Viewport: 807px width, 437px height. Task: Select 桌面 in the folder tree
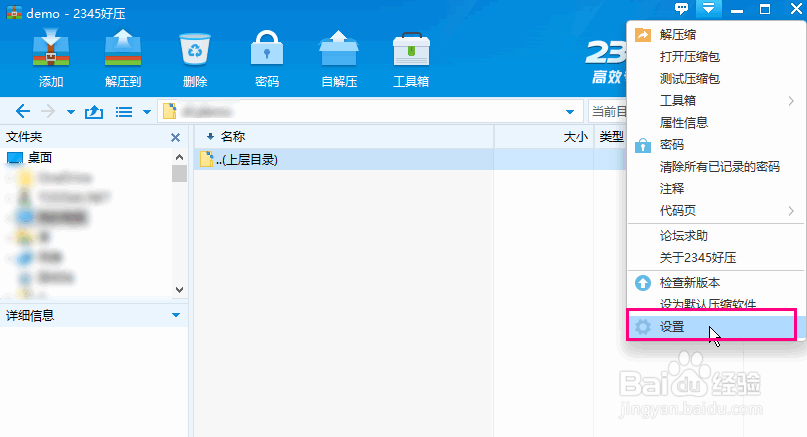pos(40,158)
